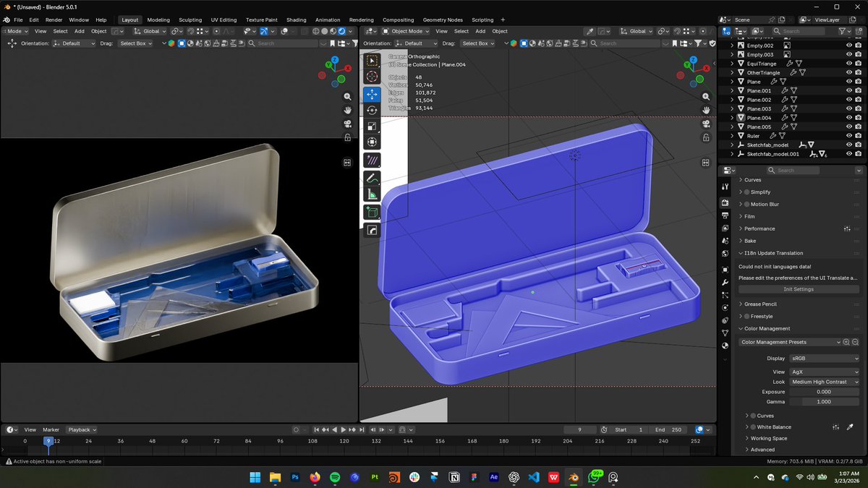Image resolution: width=868 pixels, height=488 pixels.
Task: Activate the Scale tool
Action: tap(372, 126)
